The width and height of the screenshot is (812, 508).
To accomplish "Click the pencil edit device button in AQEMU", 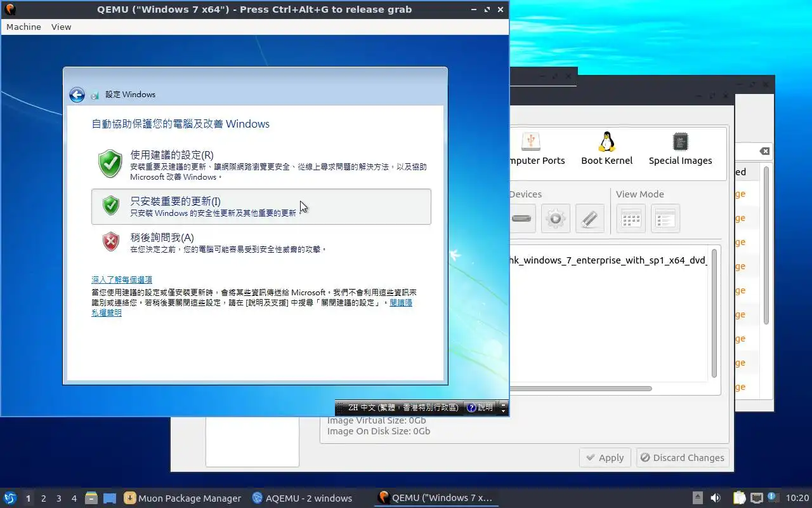I will click(x=589, y=218).
